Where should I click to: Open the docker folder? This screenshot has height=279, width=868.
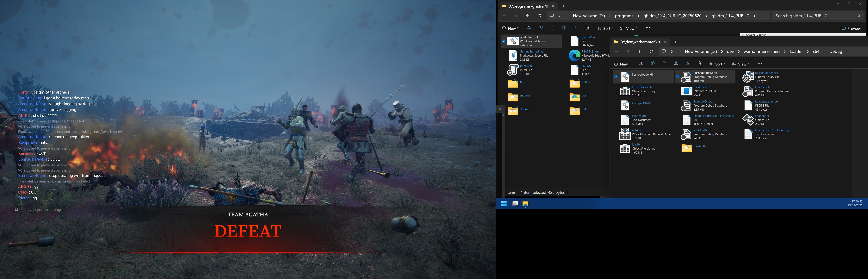click(x=518, y=110)
